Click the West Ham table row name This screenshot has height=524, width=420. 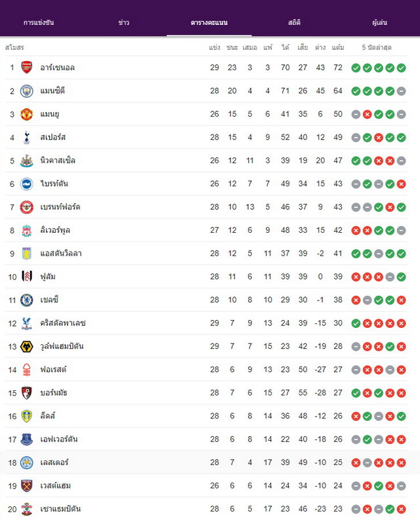pos(56,485)
